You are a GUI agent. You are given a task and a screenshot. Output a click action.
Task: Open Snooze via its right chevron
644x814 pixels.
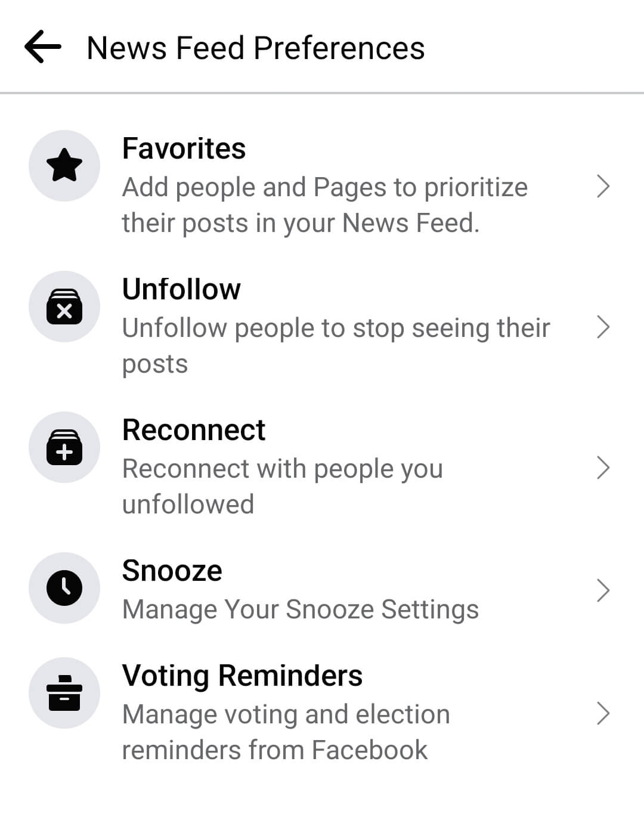click(603, 590)
